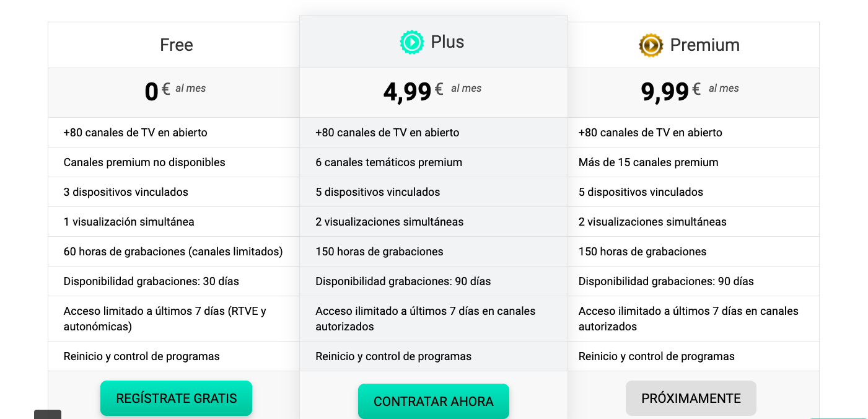The height and width of the screenshot is (419, 868).
Task: Click the 4,99 € monthly price
Action: [432, 91]
